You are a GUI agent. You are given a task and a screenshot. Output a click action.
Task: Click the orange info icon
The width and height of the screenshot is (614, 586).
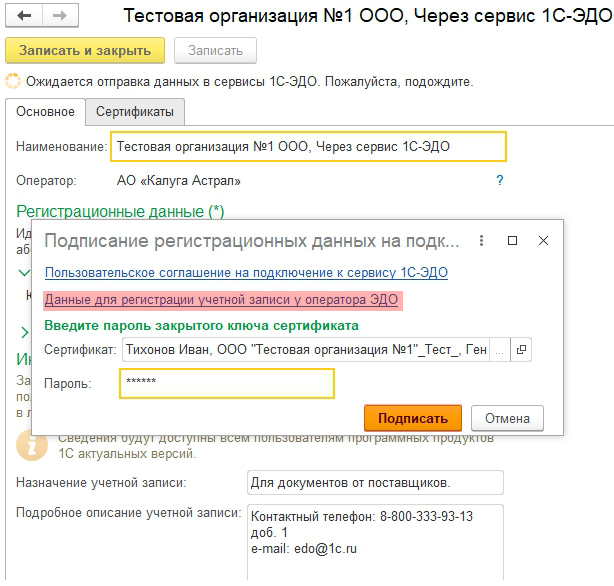(32, 445)
